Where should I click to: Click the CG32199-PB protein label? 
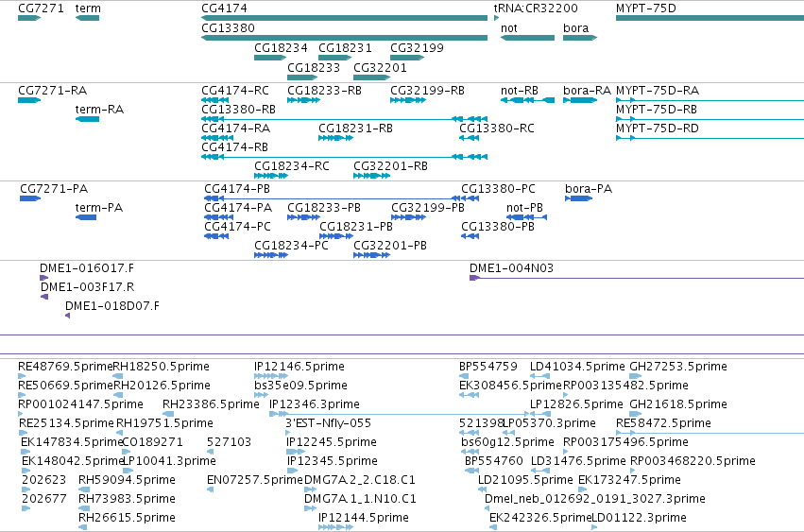point(428,208)
